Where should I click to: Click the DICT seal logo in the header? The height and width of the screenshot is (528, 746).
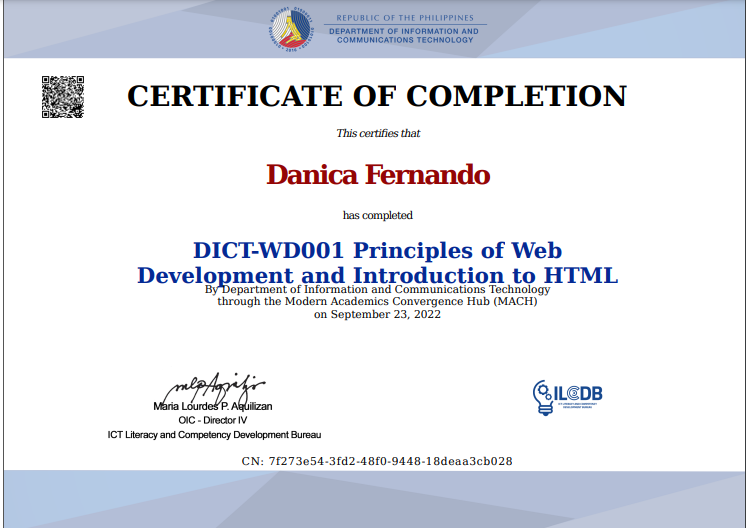pyautogui.click(x=292, y=29)
